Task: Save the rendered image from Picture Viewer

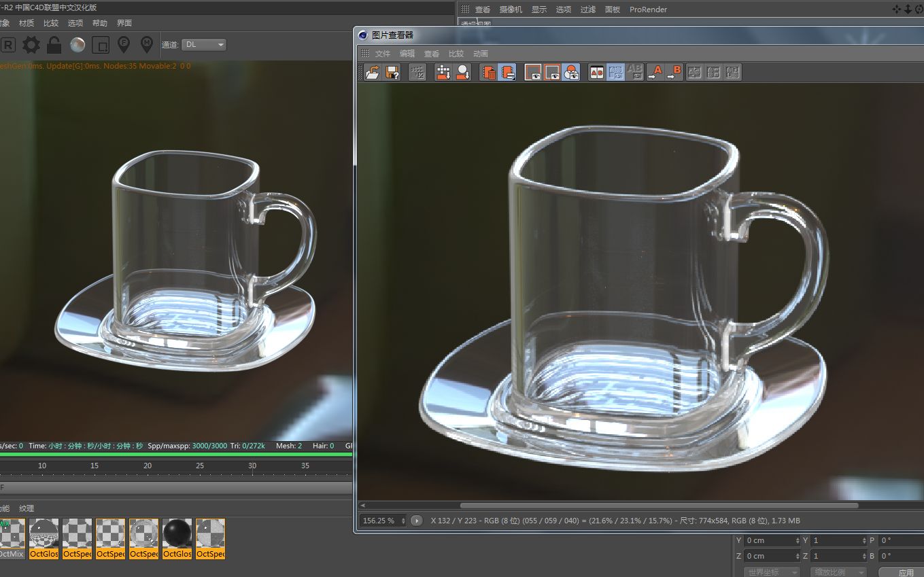Action: [x=392, y=72]
